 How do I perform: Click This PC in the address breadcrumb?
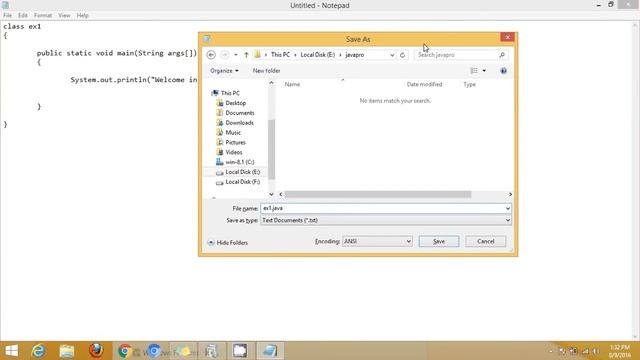(280, 55)
